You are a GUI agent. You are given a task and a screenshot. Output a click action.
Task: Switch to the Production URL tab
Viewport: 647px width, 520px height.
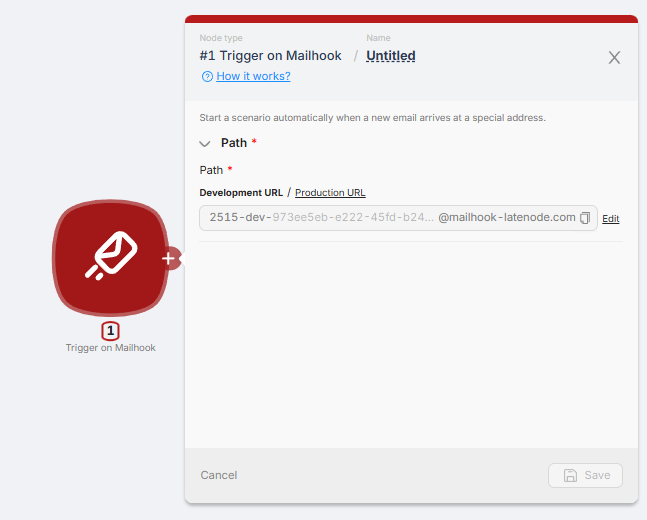pos(330,192)
